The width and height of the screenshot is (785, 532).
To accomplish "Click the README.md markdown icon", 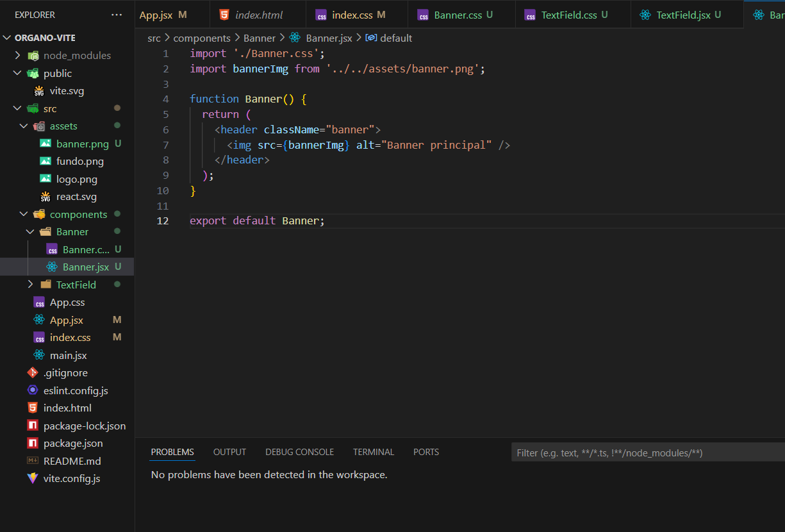I will (x=33, y=461).
